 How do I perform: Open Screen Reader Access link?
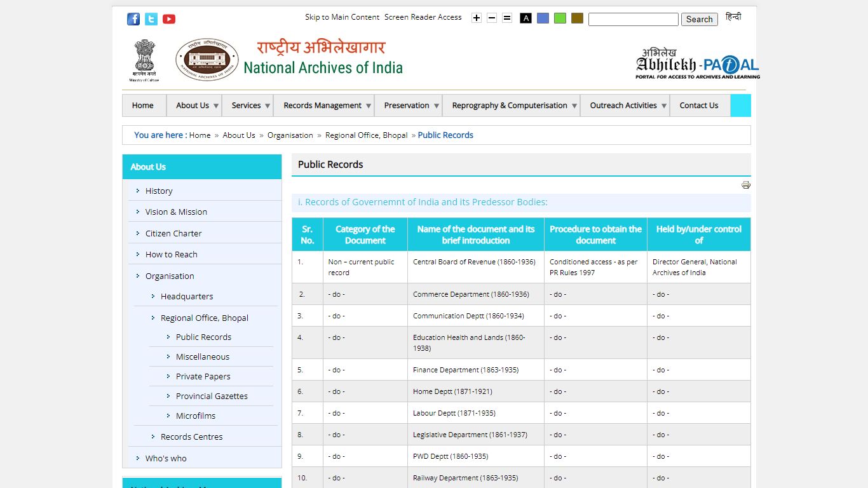tap(423, 17)
